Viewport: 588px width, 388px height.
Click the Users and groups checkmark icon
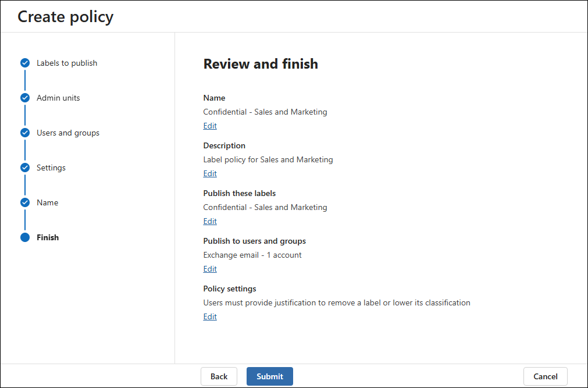(25, 133)
